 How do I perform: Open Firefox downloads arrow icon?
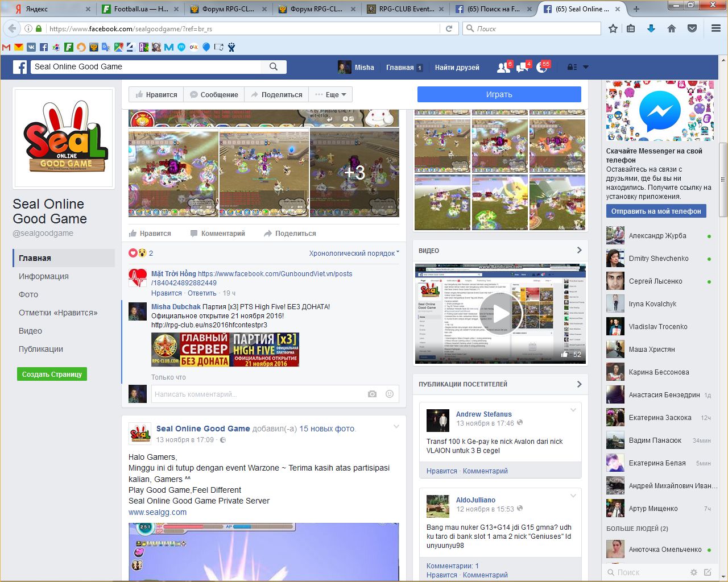click(651, 28)
